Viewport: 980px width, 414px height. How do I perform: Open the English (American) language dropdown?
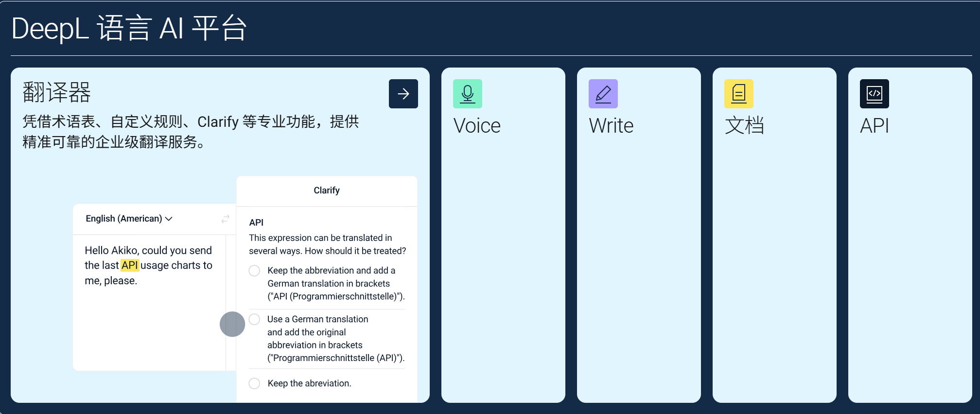[x=124, y=219]
